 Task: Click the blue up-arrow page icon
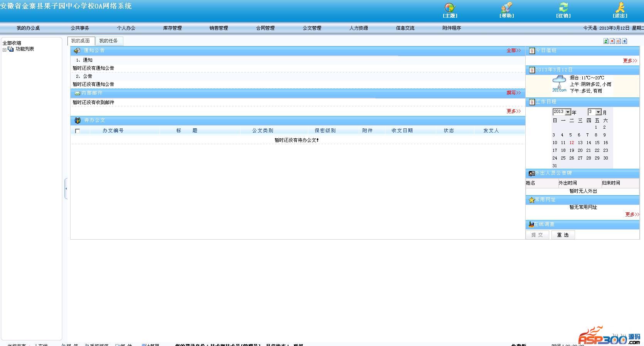624,41
